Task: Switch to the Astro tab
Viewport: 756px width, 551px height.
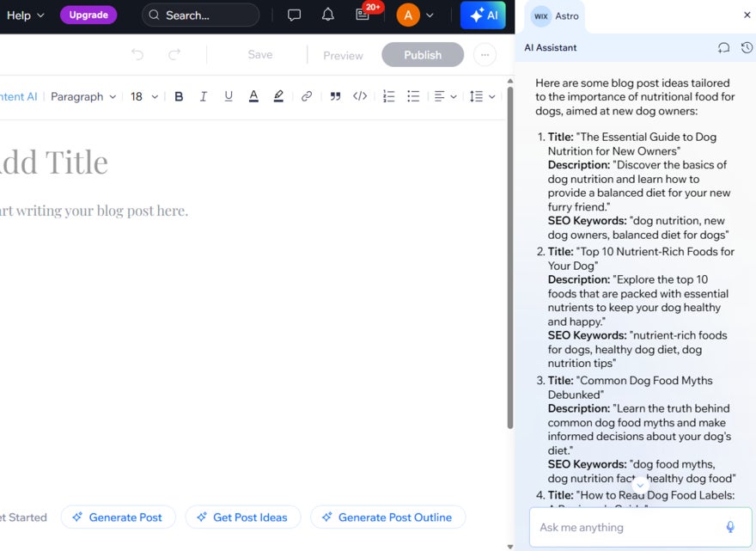Action: point(554,15)
